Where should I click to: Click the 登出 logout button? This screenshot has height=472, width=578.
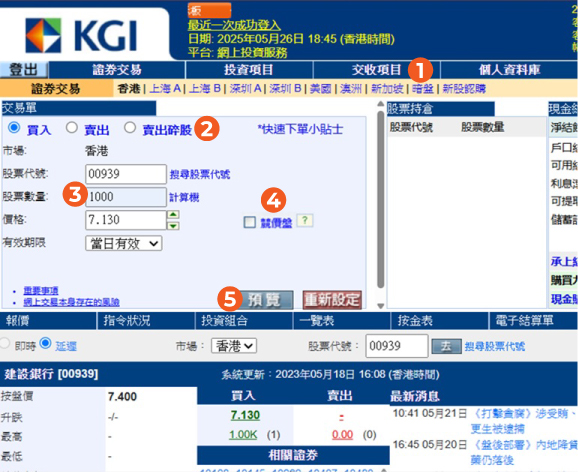click(24, 70)
